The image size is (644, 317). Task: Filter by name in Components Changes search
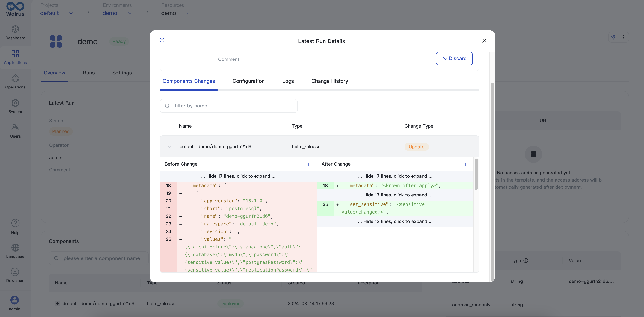click(x=229, y=106)
